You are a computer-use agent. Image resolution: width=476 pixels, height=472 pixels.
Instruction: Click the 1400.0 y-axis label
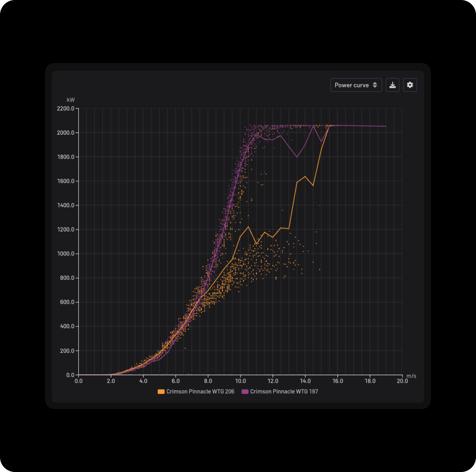[x=66, y=205]
